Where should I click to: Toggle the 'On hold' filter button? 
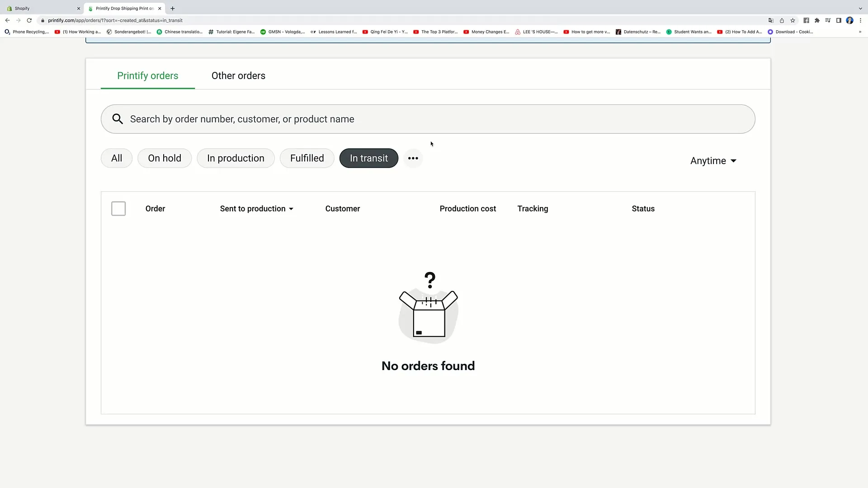click(x=165, y=158)
